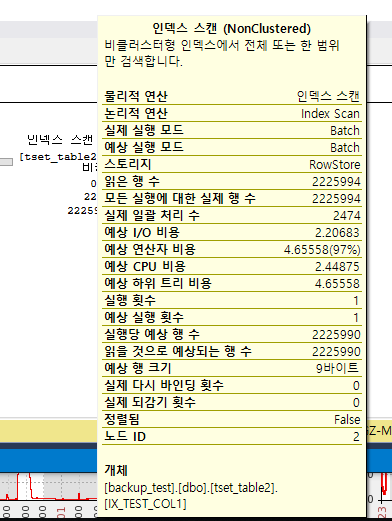Select 모든 실행에 대한 실제 행 수 label
The height and width of the screenshot is (521, 392).
tap(180, 198)
